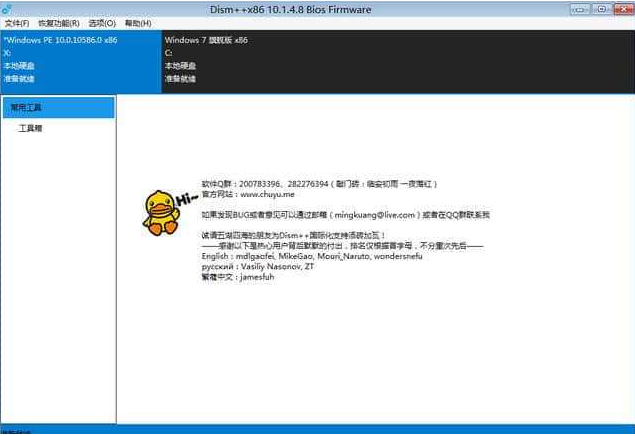Click the mingkuang@live.com email address
Screen dimensions: 635x436
(x=375, y=215)
